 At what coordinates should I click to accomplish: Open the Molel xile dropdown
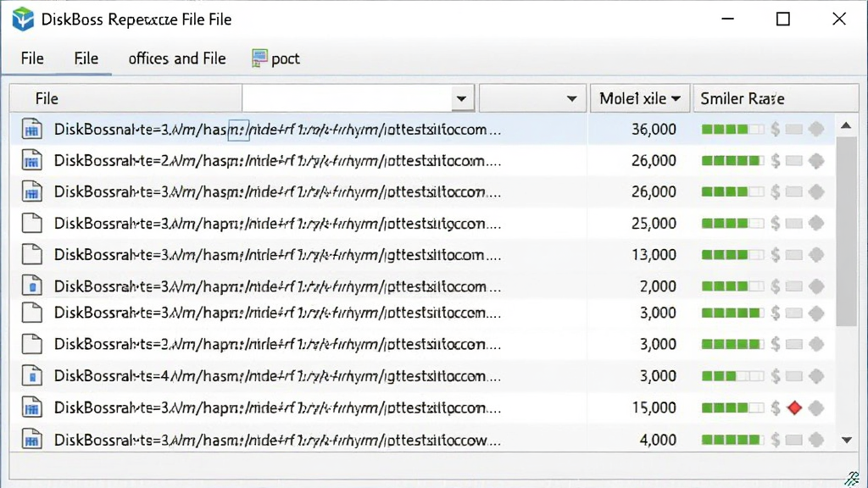[x=640, y=98]
